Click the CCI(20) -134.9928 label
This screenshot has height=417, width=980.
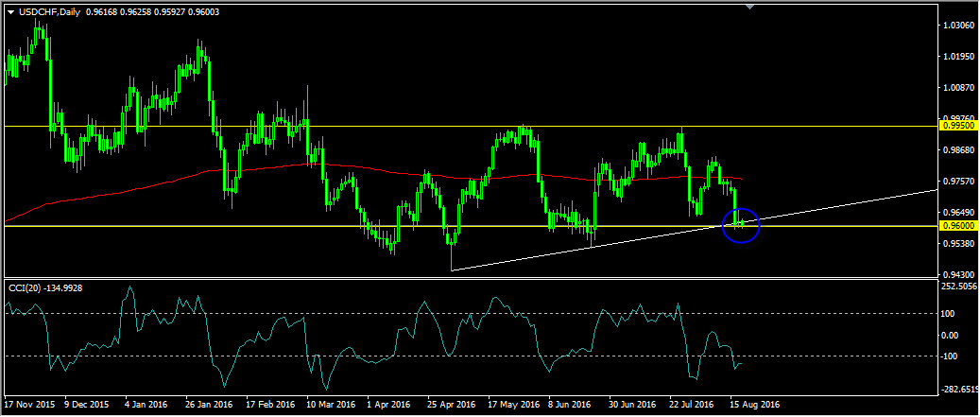click(x=45, y=287)
